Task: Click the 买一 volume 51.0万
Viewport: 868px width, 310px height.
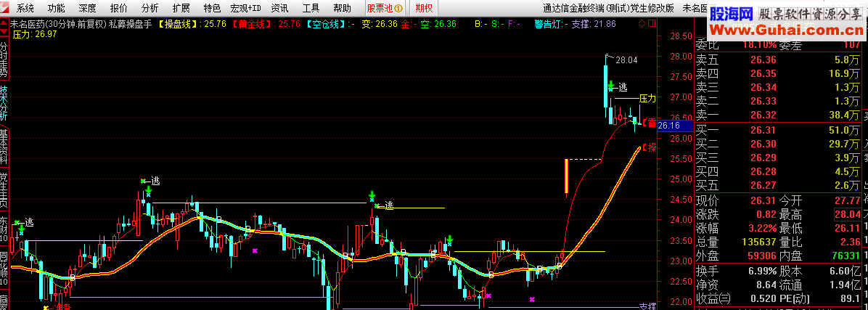Action: 845,130
